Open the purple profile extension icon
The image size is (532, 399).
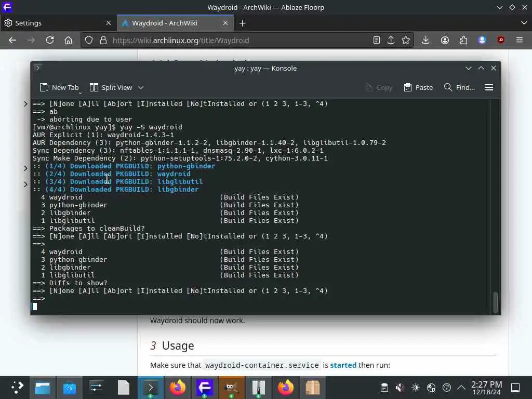click(482, 41)
